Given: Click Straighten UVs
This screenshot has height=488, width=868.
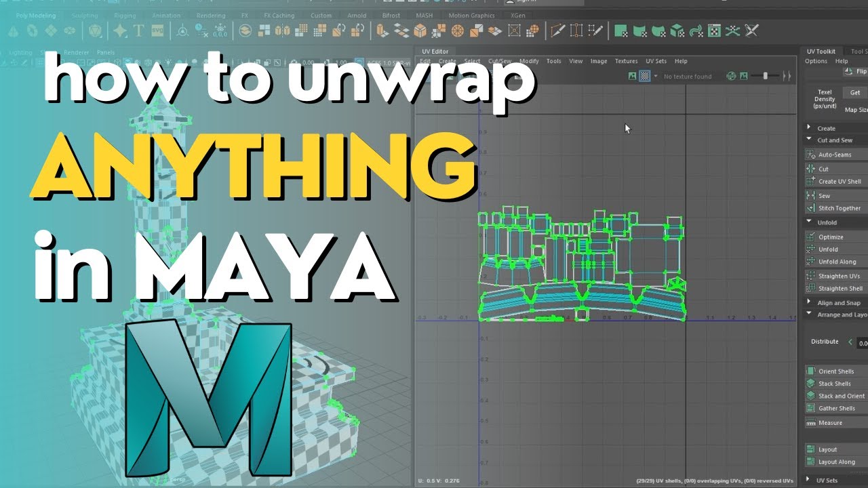Looking at the screenshot, I should point(836,276).
